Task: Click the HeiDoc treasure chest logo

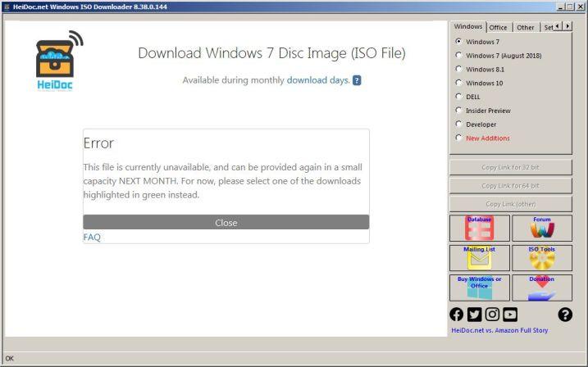Action: point(59,61)
